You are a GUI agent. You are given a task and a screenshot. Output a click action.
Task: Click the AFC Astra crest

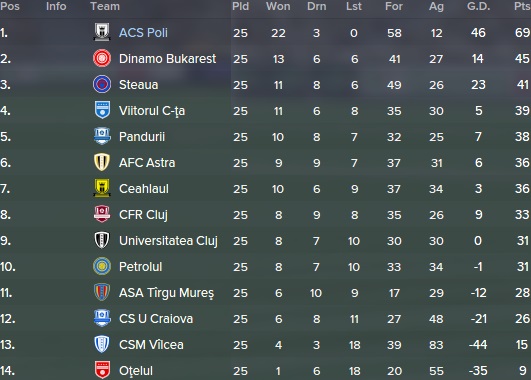[102, 162]
